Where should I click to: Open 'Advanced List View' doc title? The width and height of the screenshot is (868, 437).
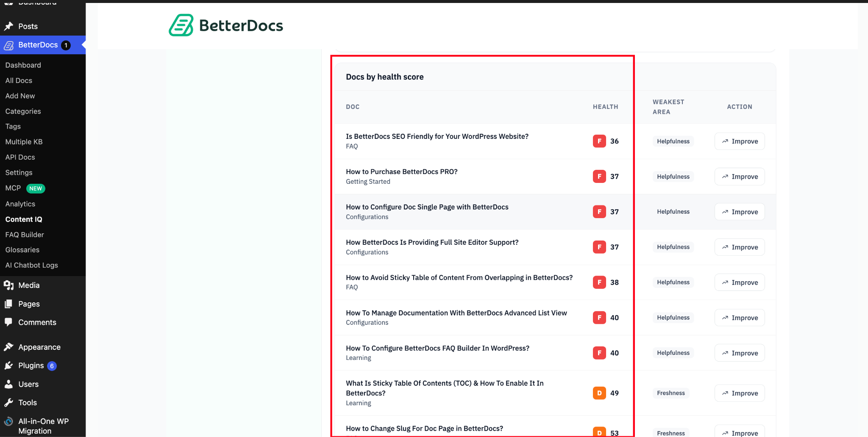(456, 313)
